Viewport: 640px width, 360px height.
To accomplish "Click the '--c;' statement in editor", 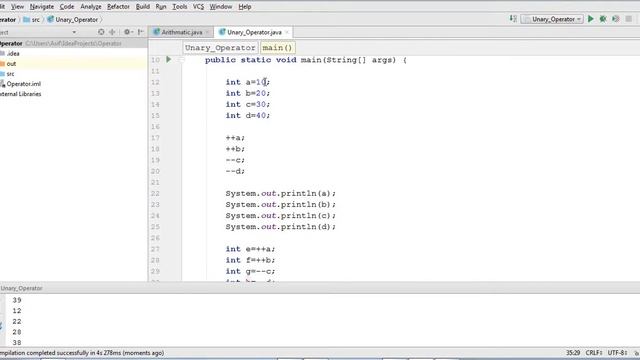I will 235,160.
